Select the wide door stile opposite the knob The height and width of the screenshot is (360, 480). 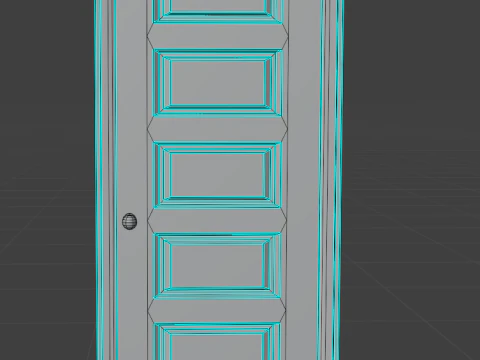(303, 180)
